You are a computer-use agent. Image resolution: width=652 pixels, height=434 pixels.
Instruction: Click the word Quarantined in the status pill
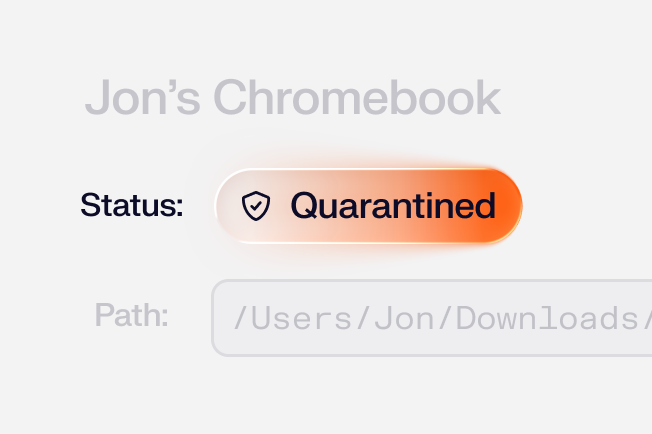(393, 206)
